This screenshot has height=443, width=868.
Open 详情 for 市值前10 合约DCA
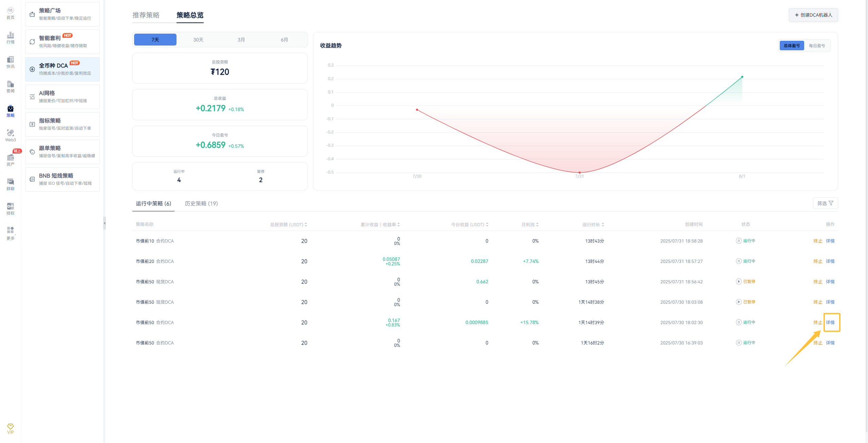click(830, 241)
